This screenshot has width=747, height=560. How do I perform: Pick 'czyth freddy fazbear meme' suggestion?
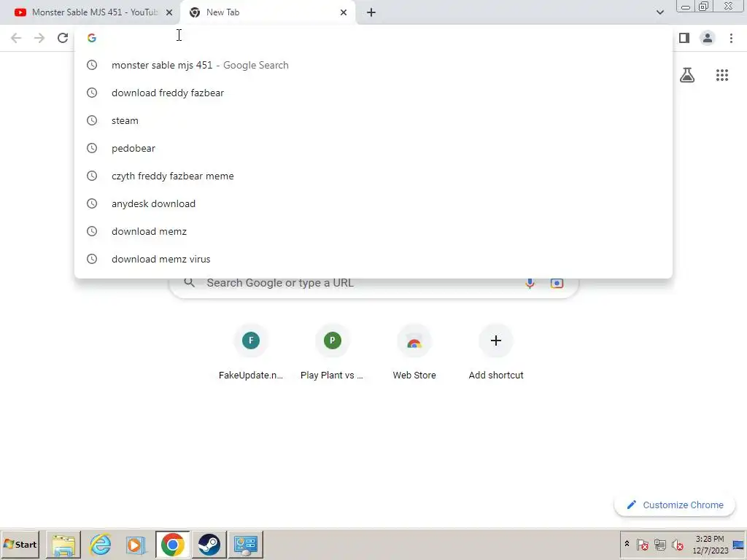point(373,176)
